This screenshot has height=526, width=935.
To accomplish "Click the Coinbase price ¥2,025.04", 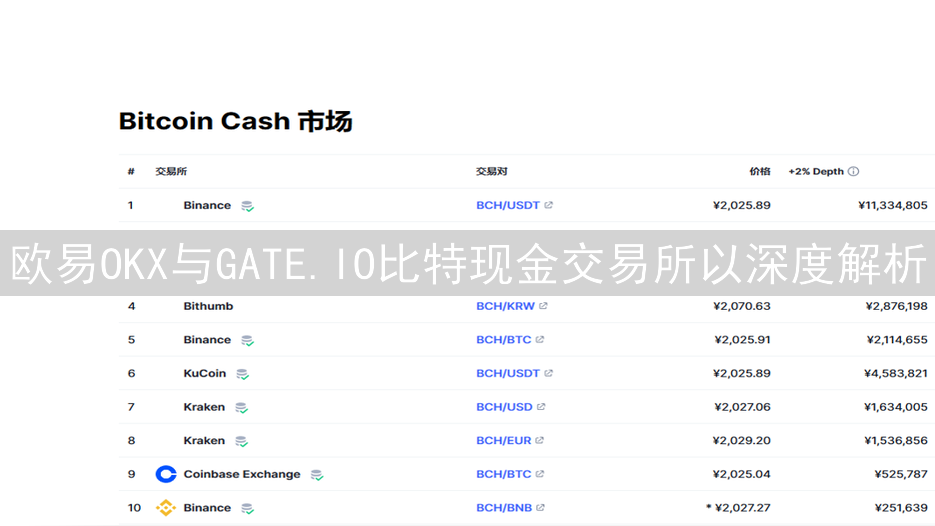I will pos(742,474).
